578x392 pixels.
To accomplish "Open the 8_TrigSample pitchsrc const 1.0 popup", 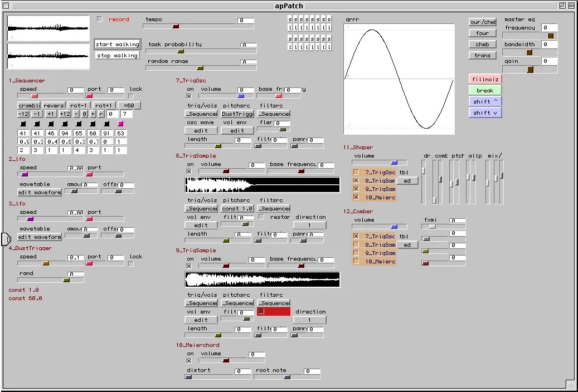I will pyautogui.click(x=237, y=208).
